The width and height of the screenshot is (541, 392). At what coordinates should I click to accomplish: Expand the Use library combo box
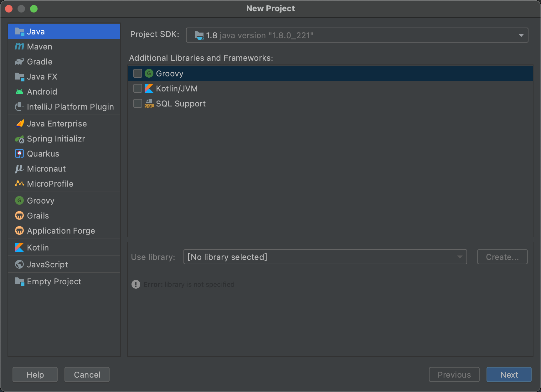325,257
